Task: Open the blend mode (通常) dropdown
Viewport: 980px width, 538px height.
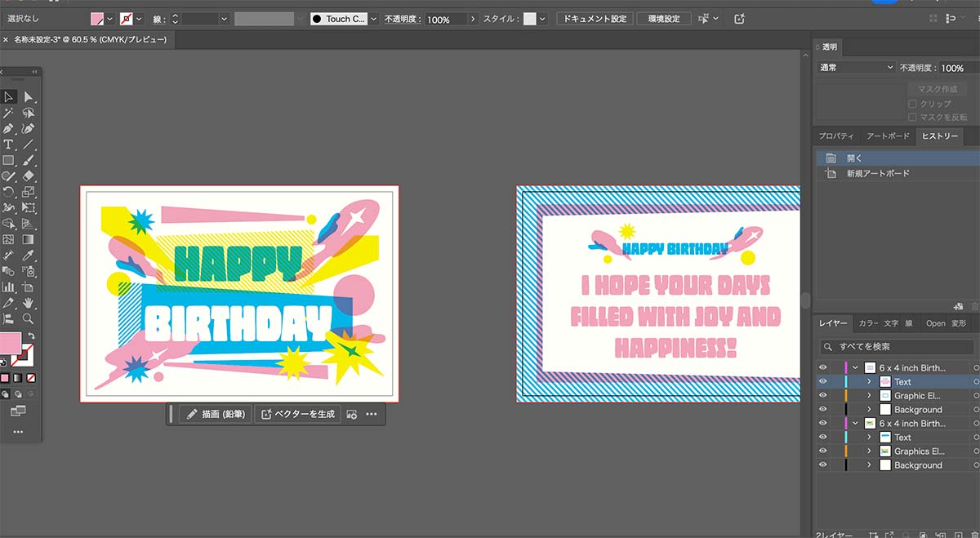Action: tap(856, 68)
